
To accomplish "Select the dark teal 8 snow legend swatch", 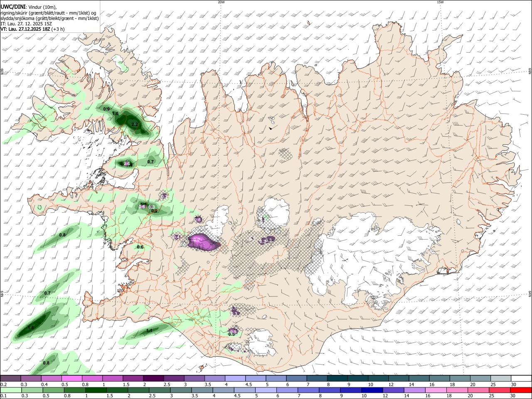I will click(337, 378).
